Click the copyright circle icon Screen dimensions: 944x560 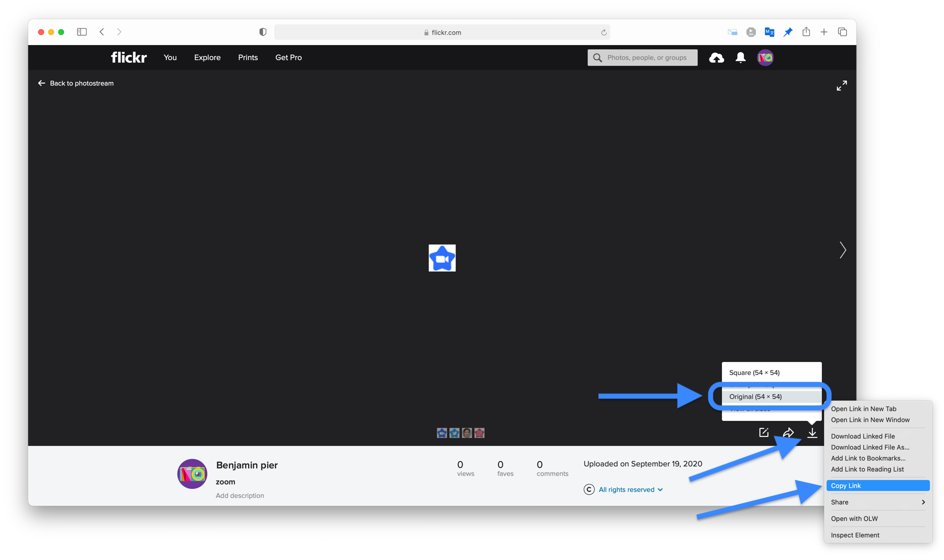(x=589, y=489)
